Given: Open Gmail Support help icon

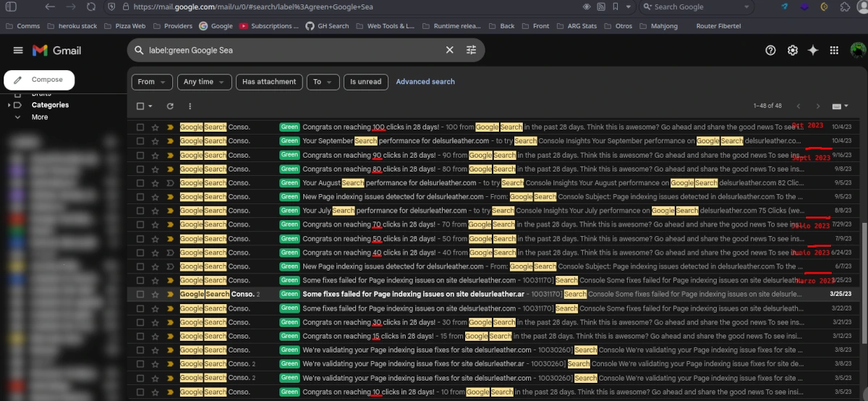Looking at the screenshot, I should [770, 51].
